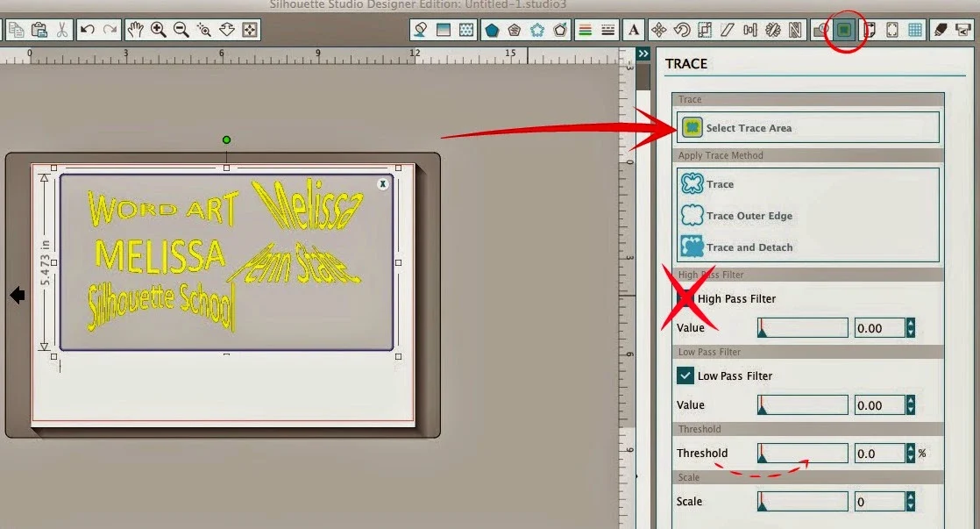The image size is (980, 529).
Task: Uncheck the Low Pass Filter checkbox
Action: (x=685, y=375)
